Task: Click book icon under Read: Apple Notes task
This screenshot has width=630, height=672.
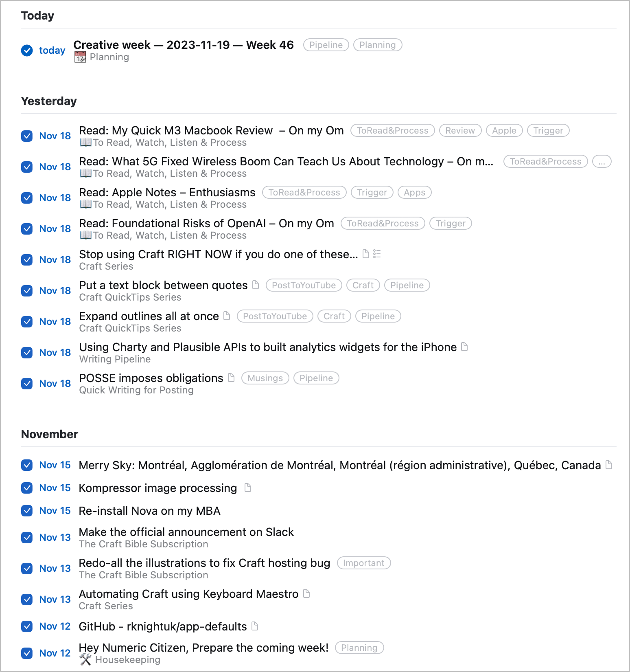Action: click(x=85, y=204)
